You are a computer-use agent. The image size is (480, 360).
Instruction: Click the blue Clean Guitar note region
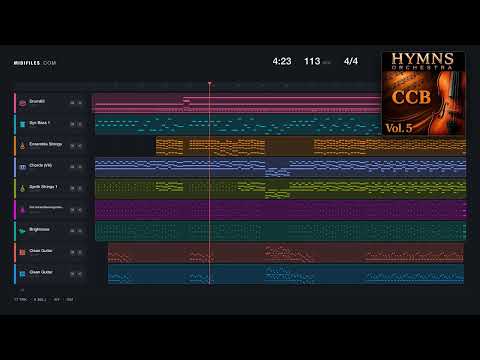click(286, 274)
